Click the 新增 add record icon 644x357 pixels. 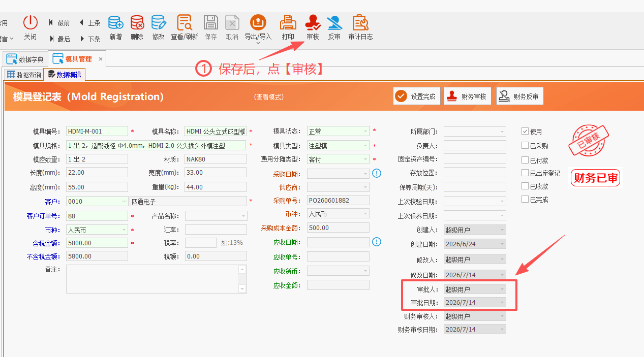(115, 23)
